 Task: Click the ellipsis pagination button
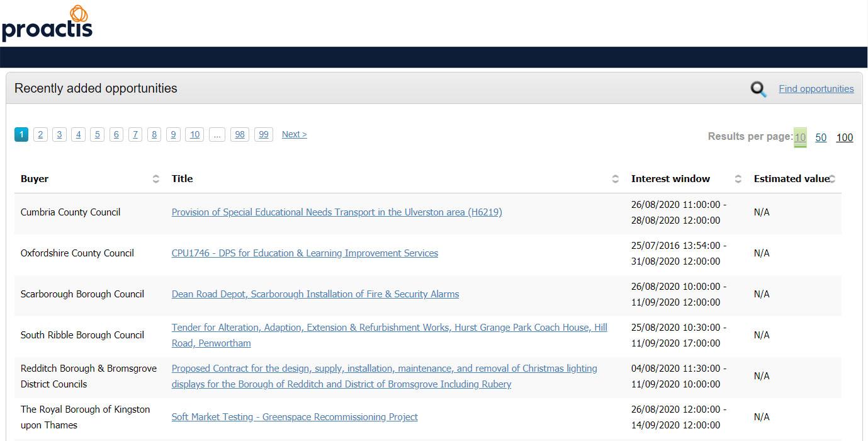217,134
